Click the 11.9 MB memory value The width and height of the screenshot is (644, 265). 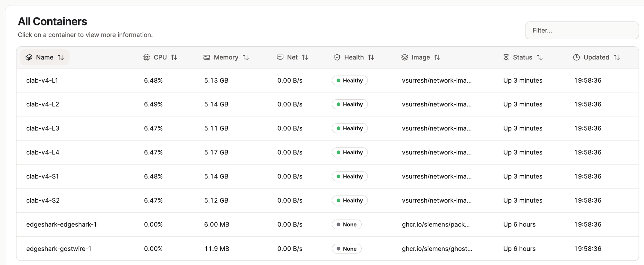point(217,249)
